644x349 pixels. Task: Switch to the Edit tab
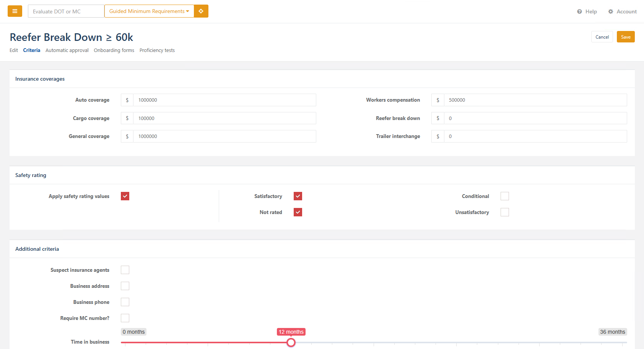pos(14,50)
